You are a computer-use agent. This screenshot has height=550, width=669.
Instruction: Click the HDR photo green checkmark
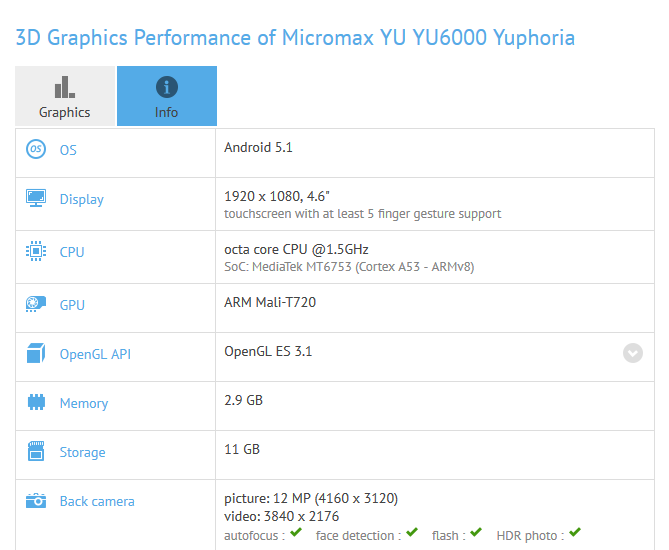pos(575,533)
